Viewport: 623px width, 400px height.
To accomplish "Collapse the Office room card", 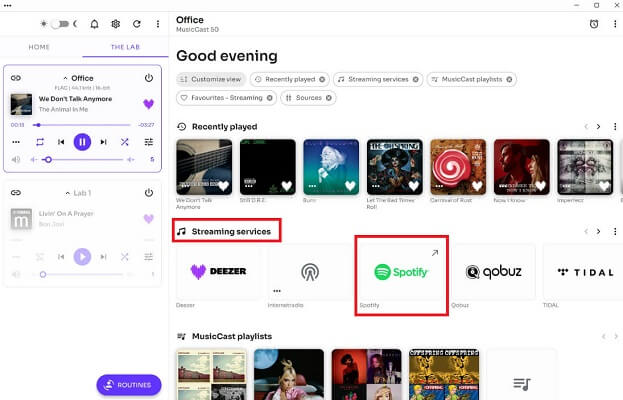I will tap(65, 78).
